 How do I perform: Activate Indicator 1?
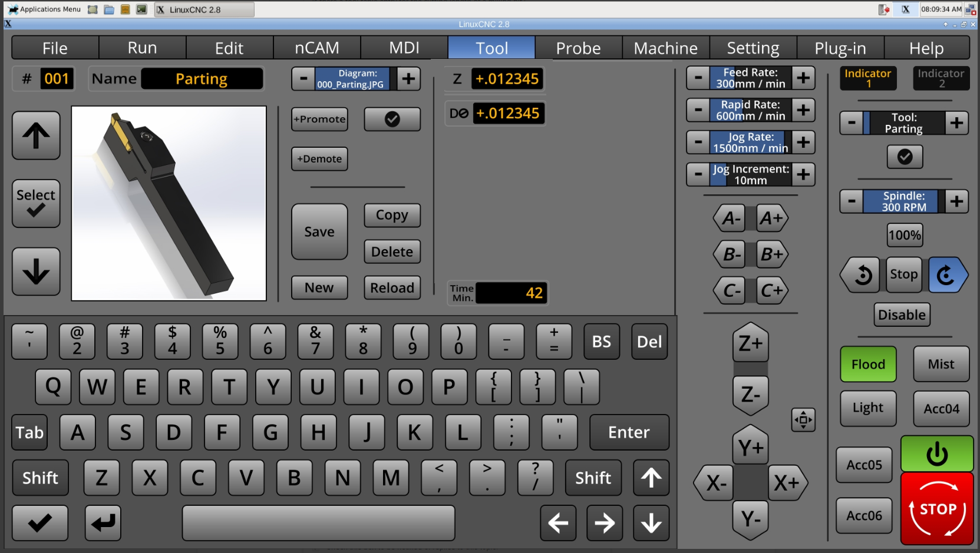click(x=868, y=78)
